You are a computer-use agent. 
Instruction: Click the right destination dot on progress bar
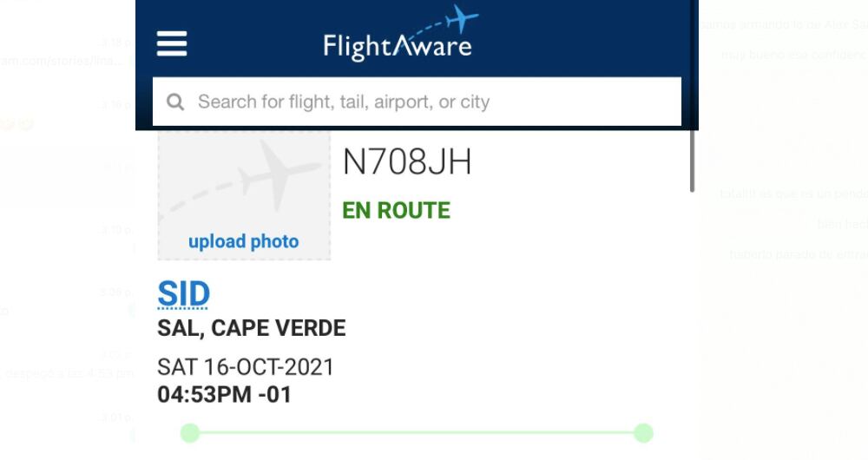tap(643, 432)
